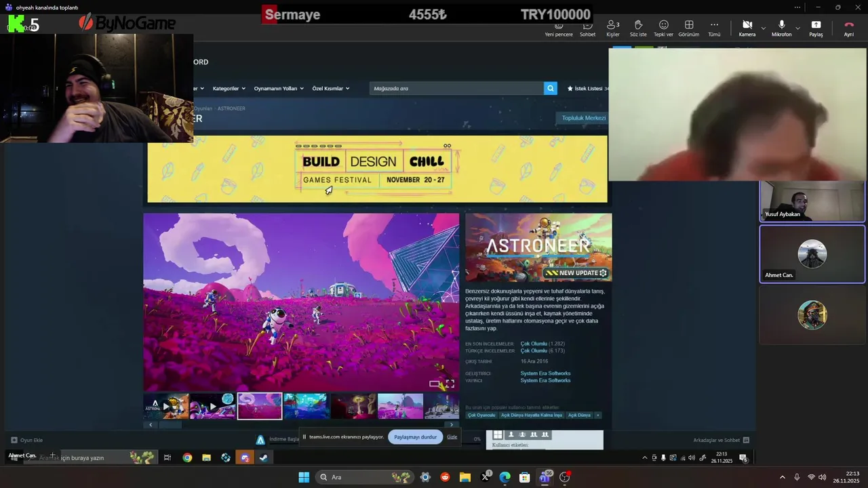Expand camera options arrow next to Kamera
This screenshot has width=868, height=488.
[764, 28]
